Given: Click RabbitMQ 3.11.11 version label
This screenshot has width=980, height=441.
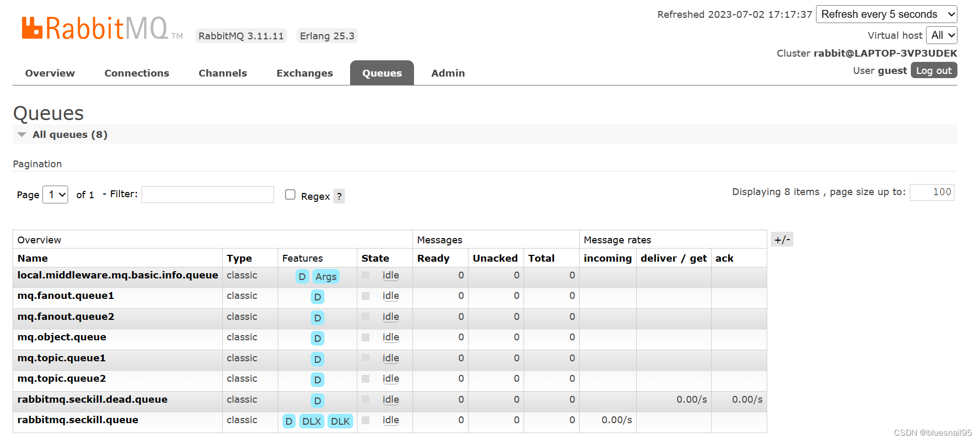Looking at the screenshot, I should click(x=241, y=36).
